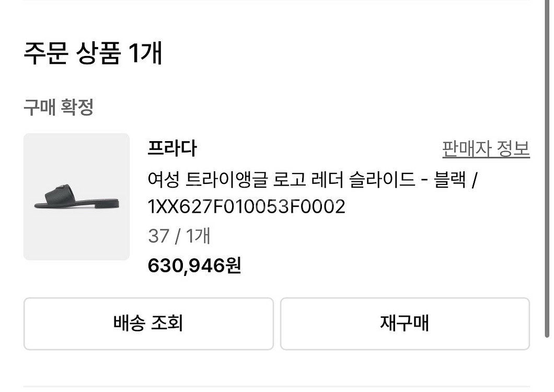The width and height of the screenshot is (554, 392).
Task: Click the 주문 상품 heading text
Action: coord(72,53)
